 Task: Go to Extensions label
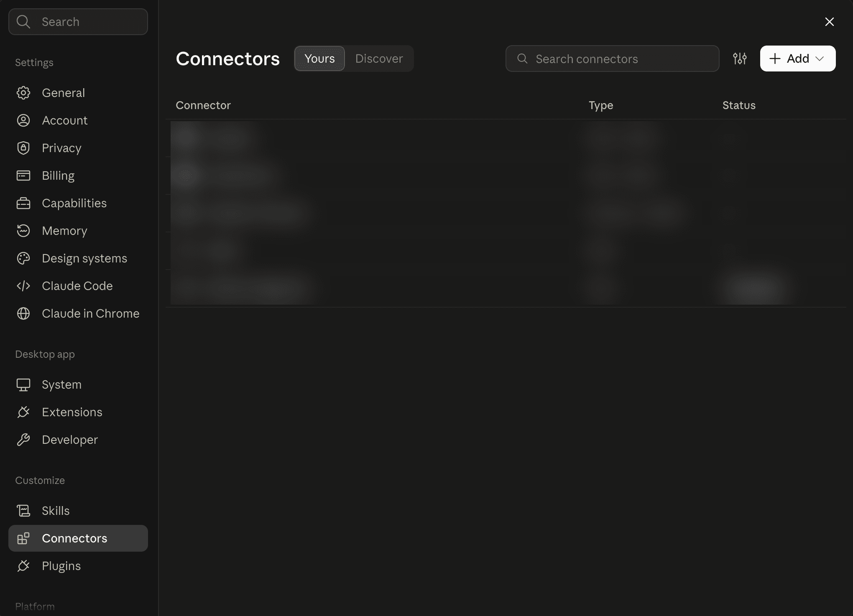72,412
